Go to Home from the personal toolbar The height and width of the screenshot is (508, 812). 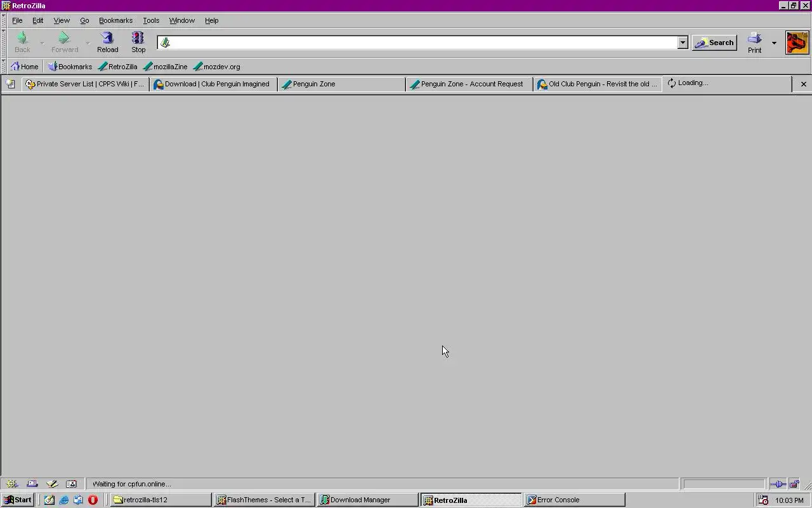[x=25, y=66]
